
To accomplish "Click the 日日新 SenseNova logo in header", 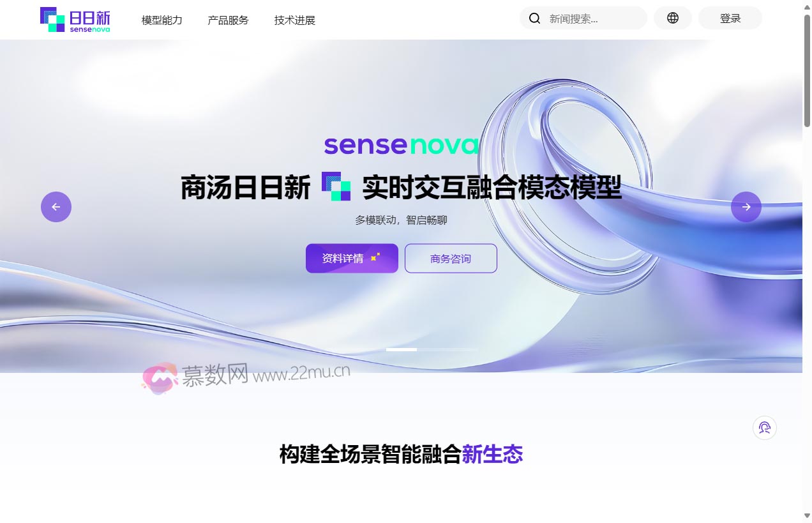I will (75, 20).
